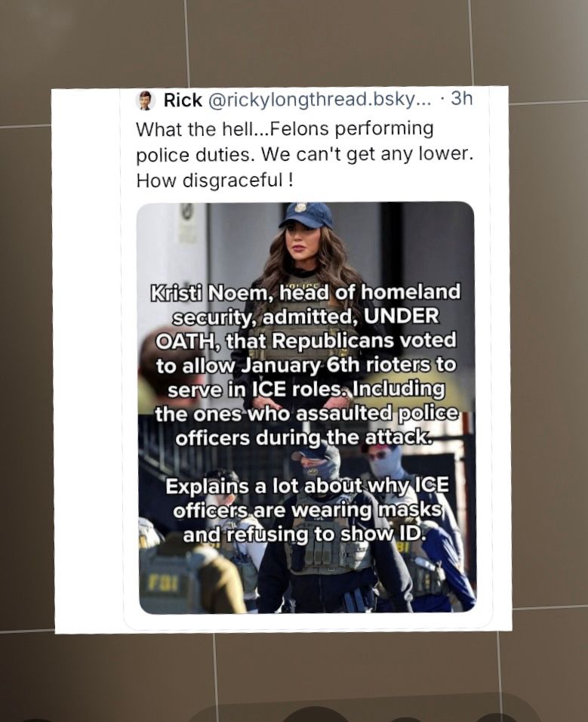Open Rick's profile avatar
Screen dimensions: 588x722
tap(146, 100)
